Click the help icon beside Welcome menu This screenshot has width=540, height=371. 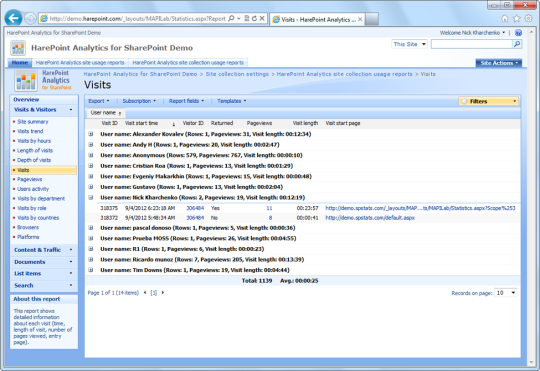coord(518,33)
